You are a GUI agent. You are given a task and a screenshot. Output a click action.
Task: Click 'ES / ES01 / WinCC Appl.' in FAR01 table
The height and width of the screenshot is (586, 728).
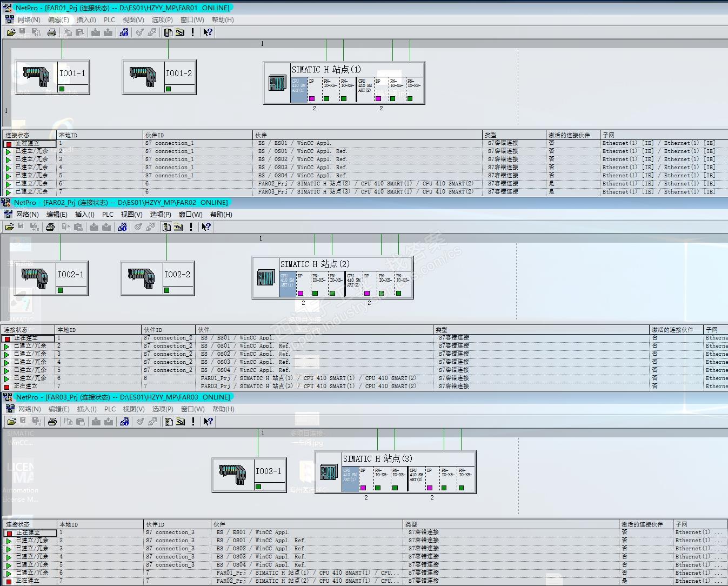[x=295, y=143]
